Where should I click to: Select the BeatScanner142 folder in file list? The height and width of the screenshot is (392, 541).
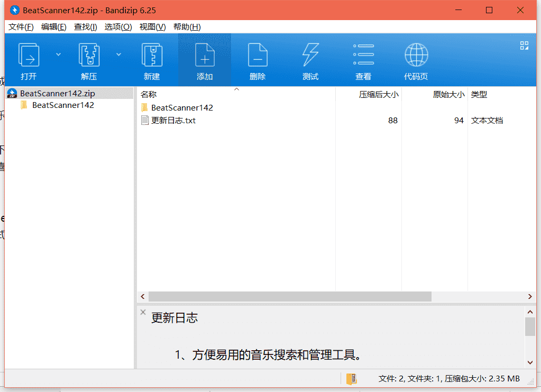tap(182, 108)
